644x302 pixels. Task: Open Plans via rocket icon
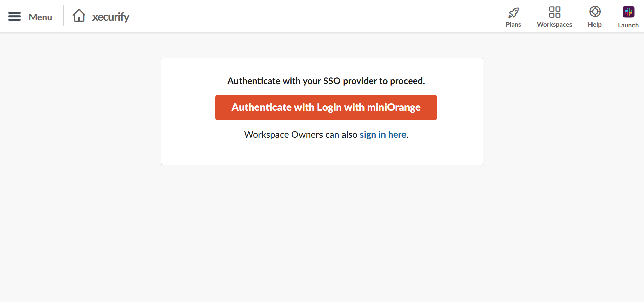[x=514, y=13]
